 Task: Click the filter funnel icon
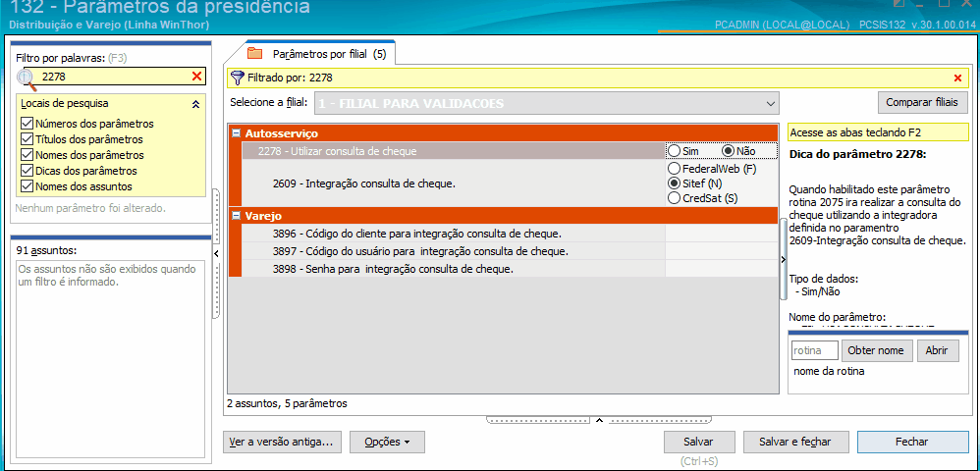point(238,78)
